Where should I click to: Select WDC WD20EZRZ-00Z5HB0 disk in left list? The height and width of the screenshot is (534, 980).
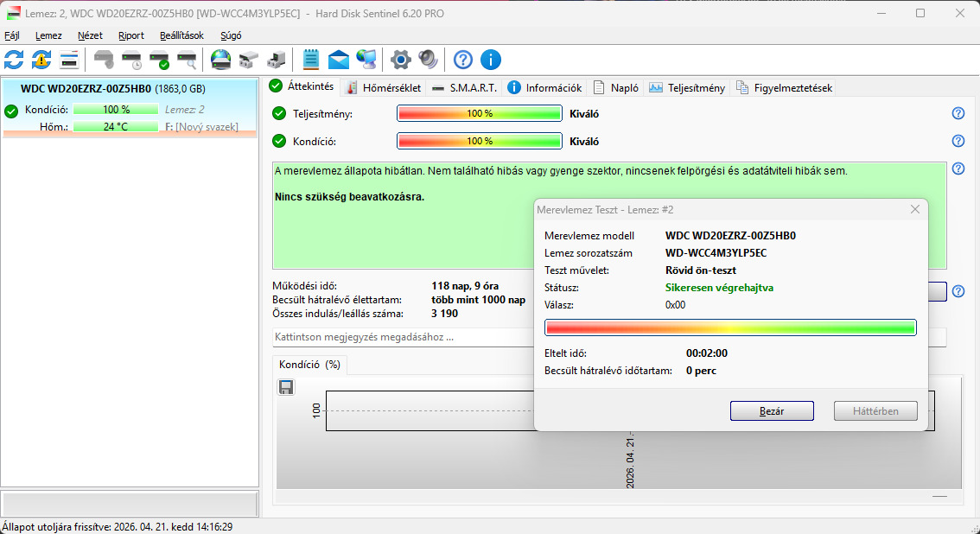click(130, 107)
